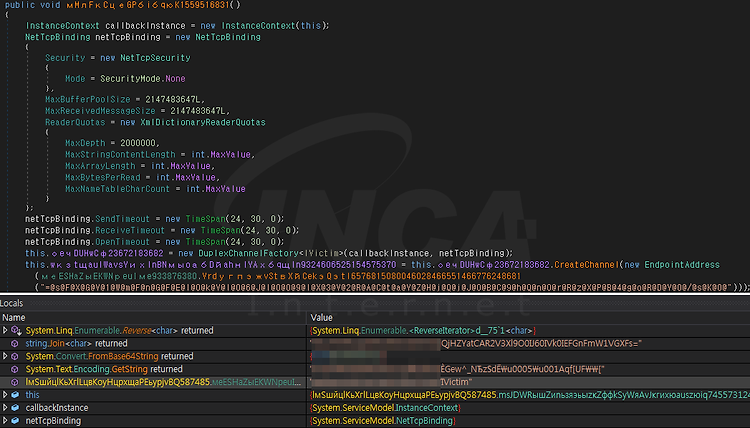Select the 'string.Join<char> returned' row name

77,343
